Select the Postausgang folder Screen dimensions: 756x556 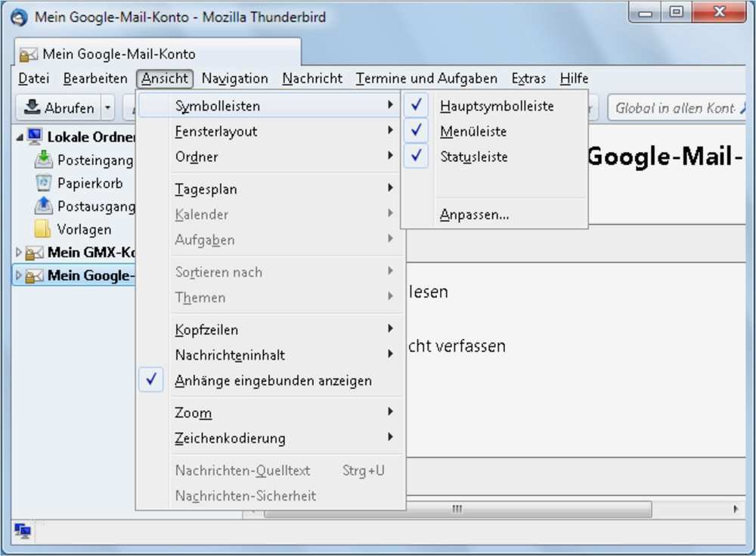(x=96, y=206)
